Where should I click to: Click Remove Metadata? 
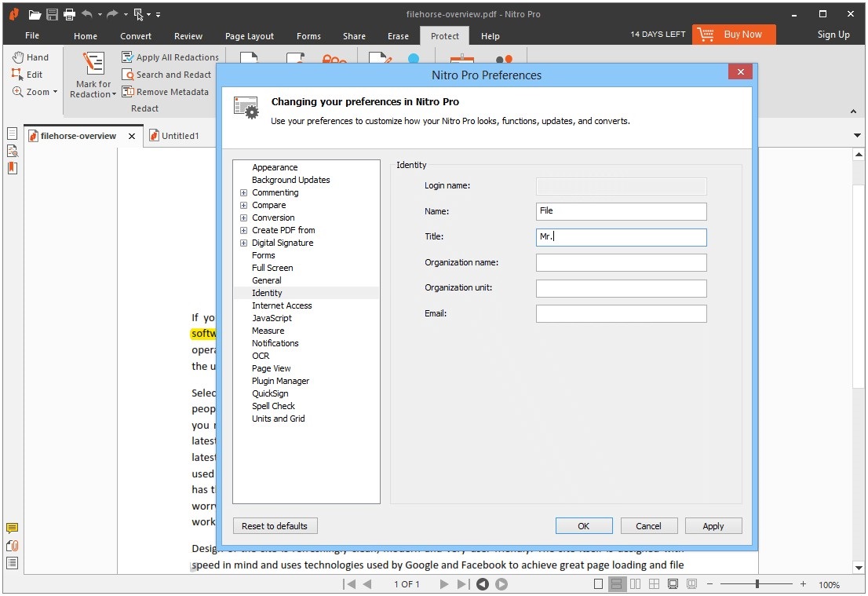(x=165, y=92)
